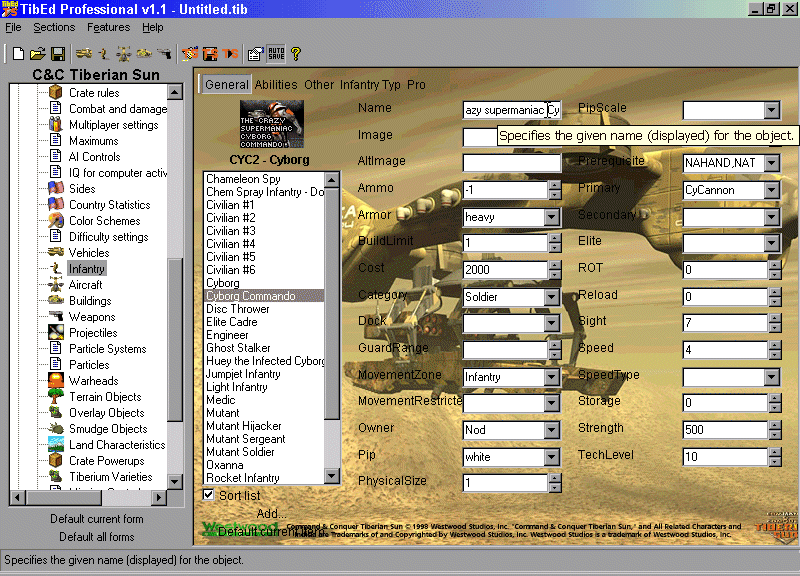
Task: Click the TS save toolbar icon
Action: click(x=210, y=54)
